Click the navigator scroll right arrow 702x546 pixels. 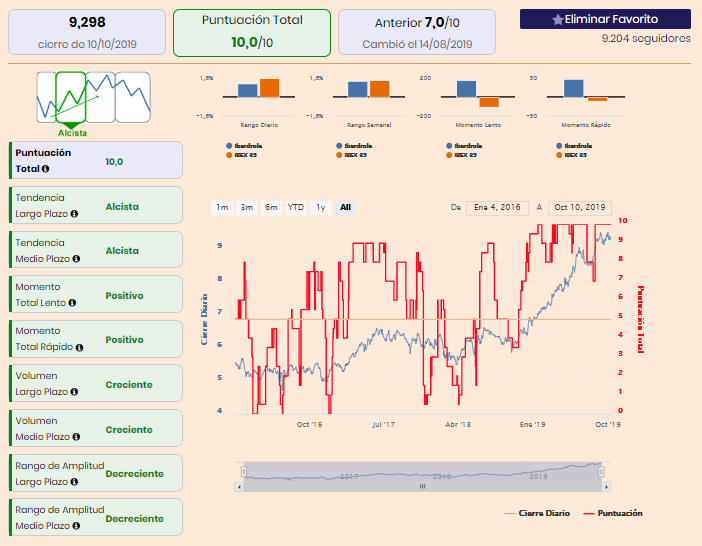pos(607,486)
